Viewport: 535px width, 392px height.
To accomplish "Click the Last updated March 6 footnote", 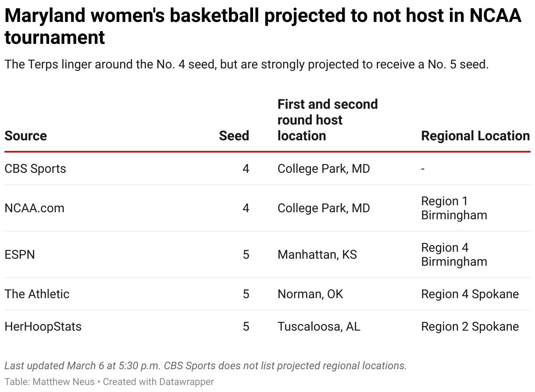I will pyautogui.click(x=206, y=366).
